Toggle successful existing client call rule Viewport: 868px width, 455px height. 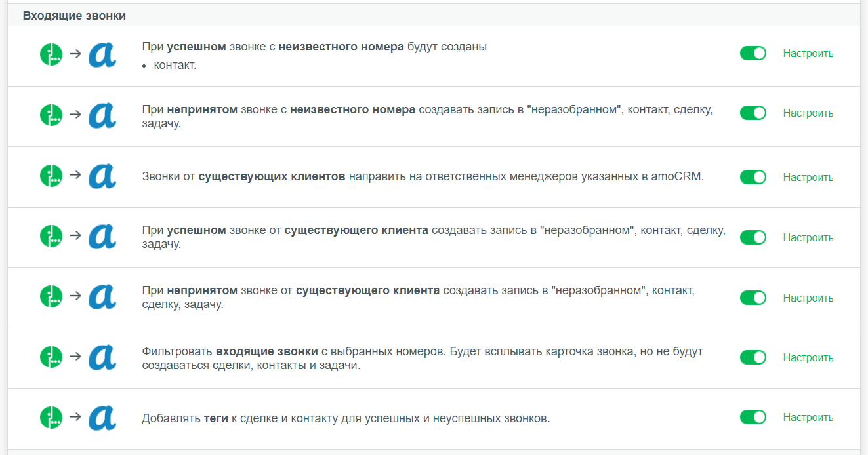click(x=753, y=237)
